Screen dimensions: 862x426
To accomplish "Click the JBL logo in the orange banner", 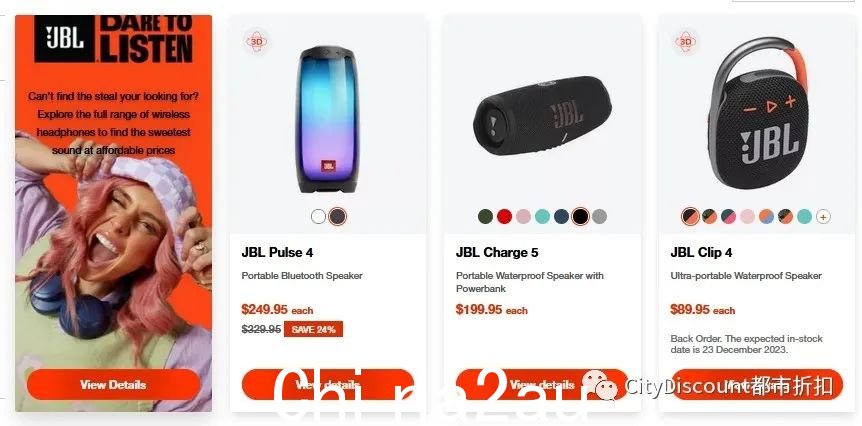I will [x=65, y=38].
